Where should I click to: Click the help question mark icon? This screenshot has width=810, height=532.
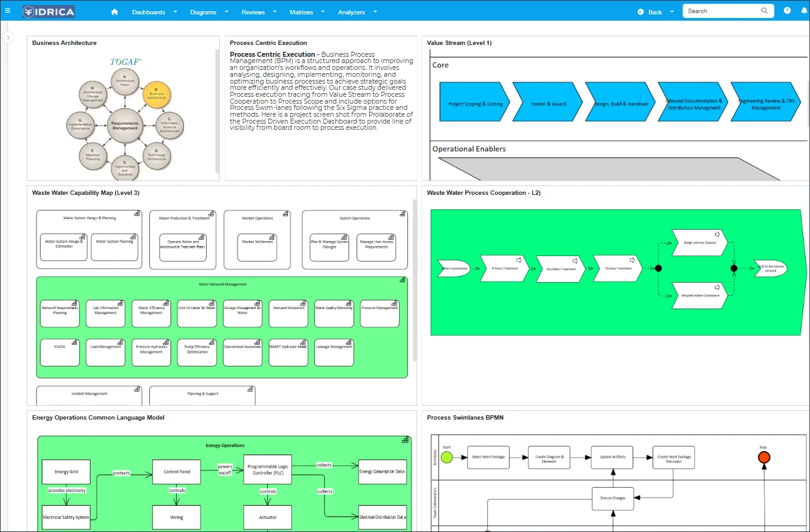(787, 11)
